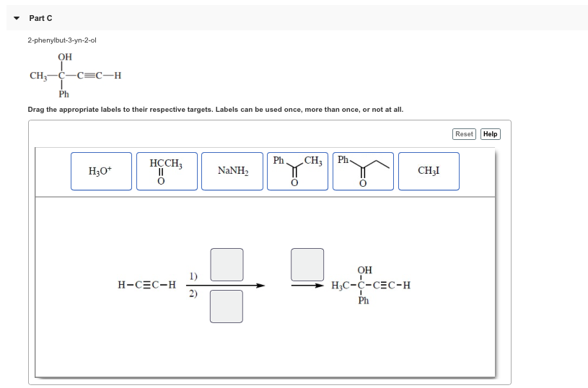Click the empty target box above second arrow

tap(307, 264)
